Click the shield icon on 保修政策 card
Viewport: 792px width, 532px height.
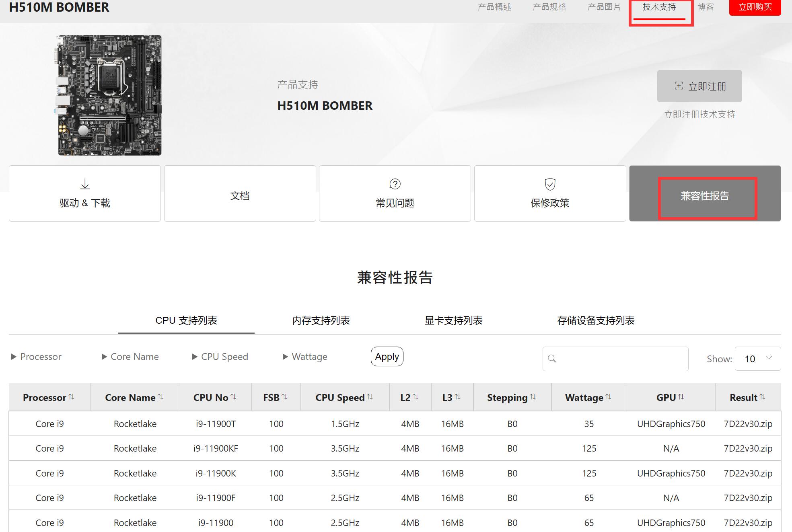[x=549, y=185]
